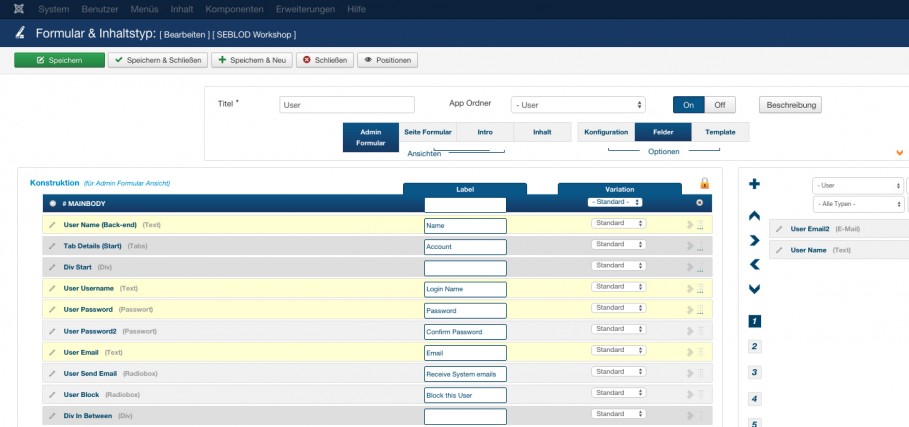Open the Erweiterungen menu
Screen dimensions: 909x427
305,9
